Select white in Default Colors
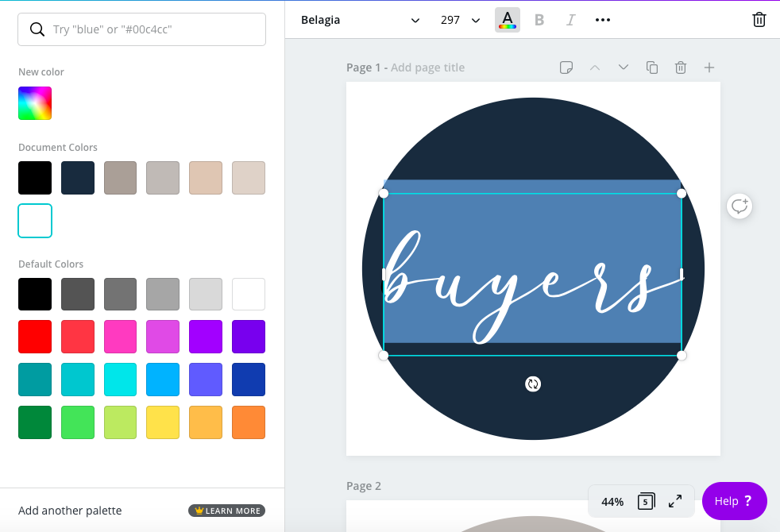 tap(249, 294)
